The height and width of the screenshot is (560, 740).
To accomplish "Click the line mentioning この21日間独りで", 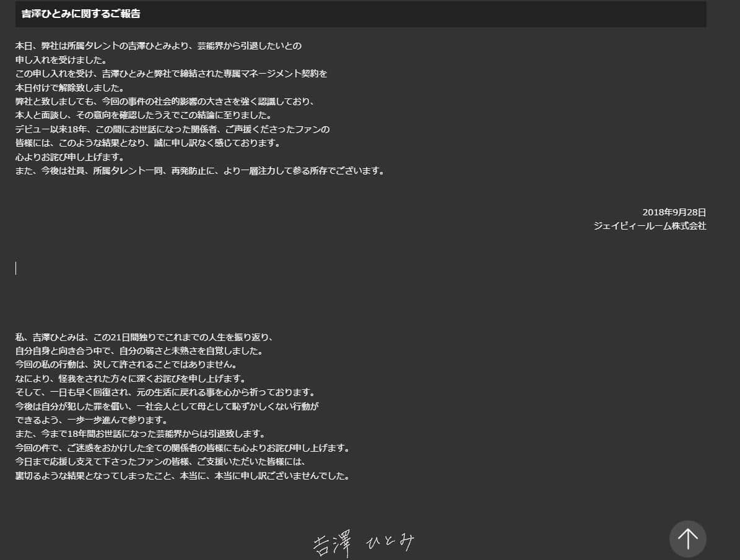I will [x=144, y=337].
